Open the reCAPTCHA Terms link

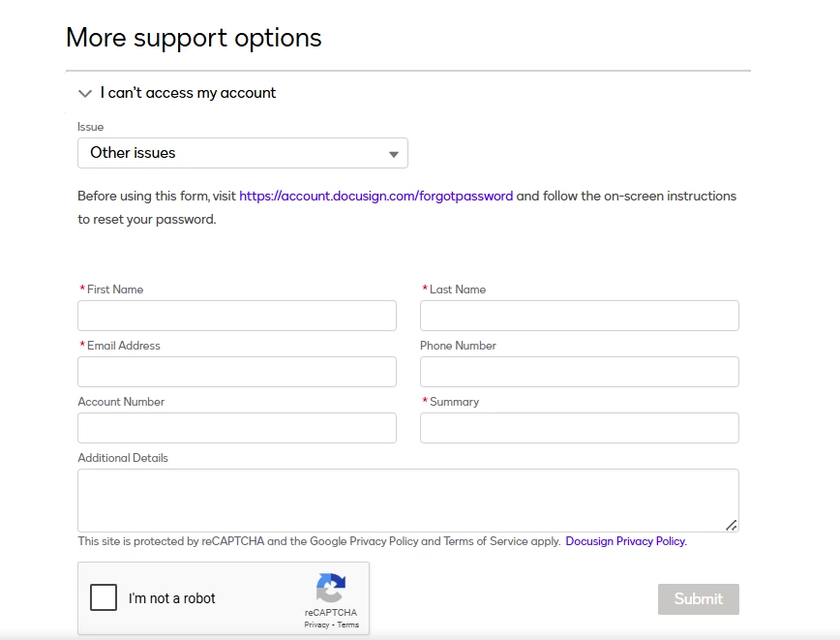(x=348, y=625)
